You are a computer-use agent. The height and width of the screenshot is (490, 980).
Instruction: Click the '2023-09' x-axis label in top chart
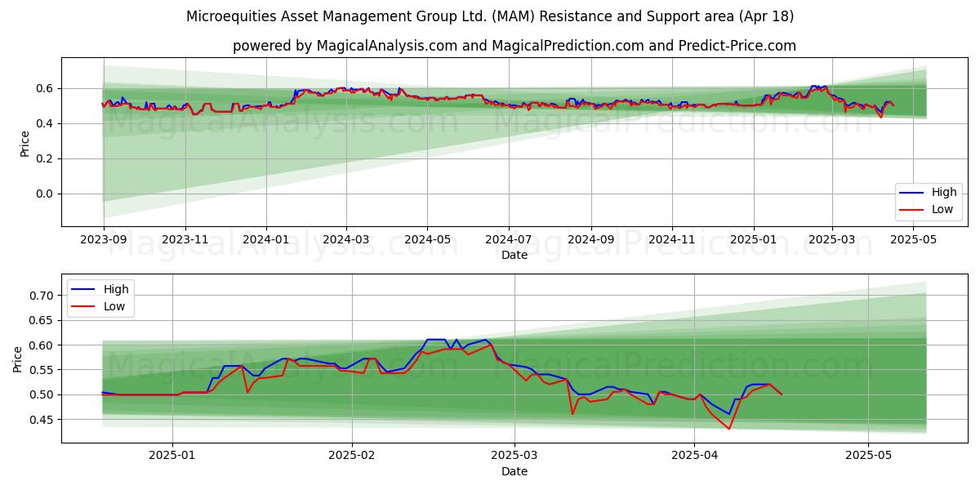[103, 240]
